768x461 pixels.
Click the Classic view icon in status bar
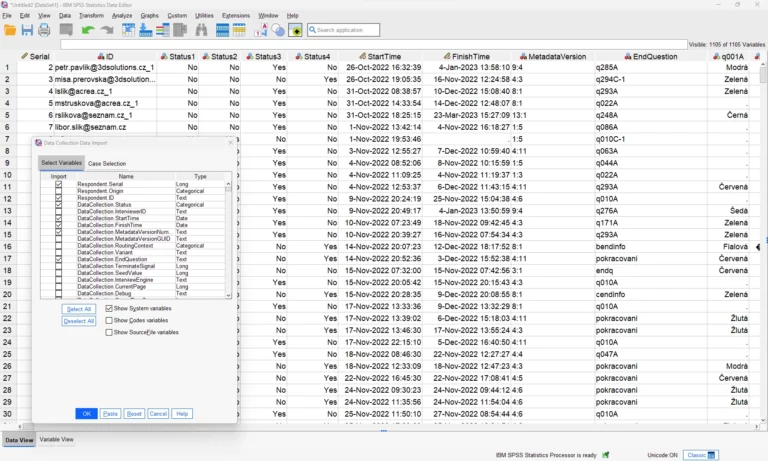point(711,455)
